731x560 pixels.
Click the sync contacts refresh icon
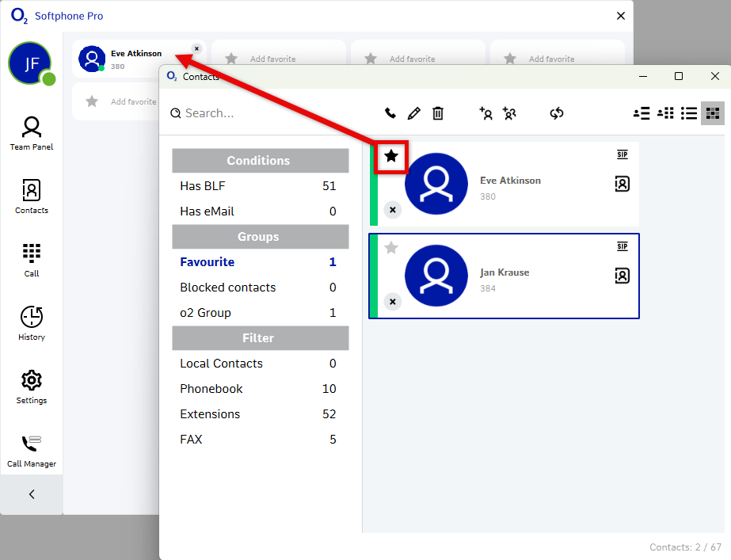pyautogui.click(x=557, y=113)
